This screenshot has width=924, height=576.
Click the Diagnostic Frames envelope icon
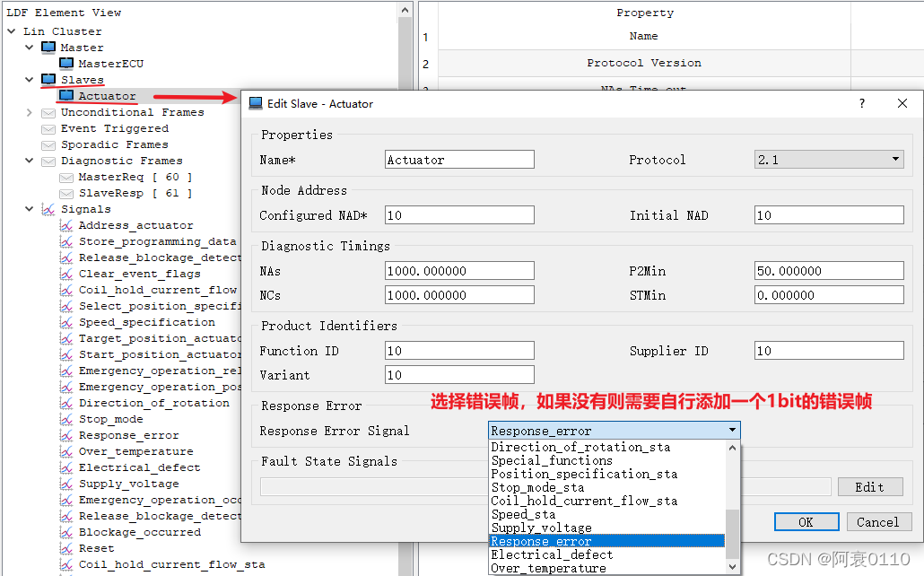(48, 161)
